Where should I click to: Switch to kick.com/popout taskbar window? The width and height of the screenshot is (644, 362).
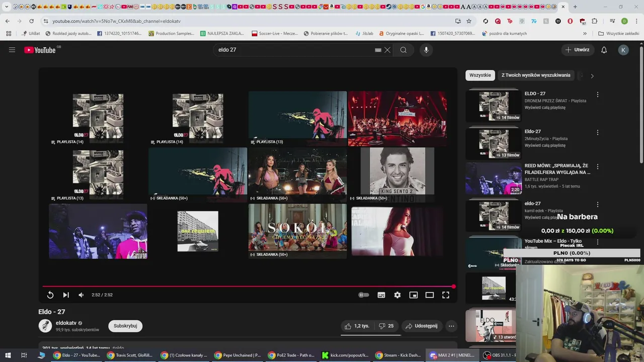[x=346, y=355]
